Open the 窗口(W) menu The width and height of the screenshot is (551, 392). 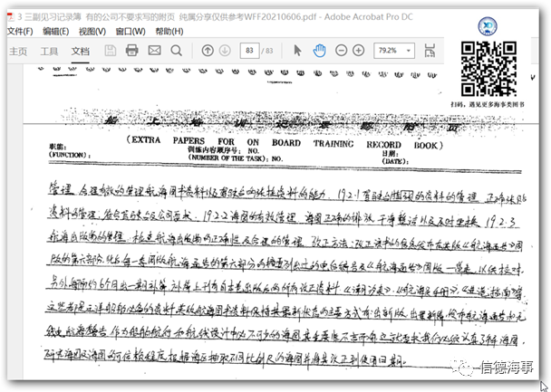[132, 31]
